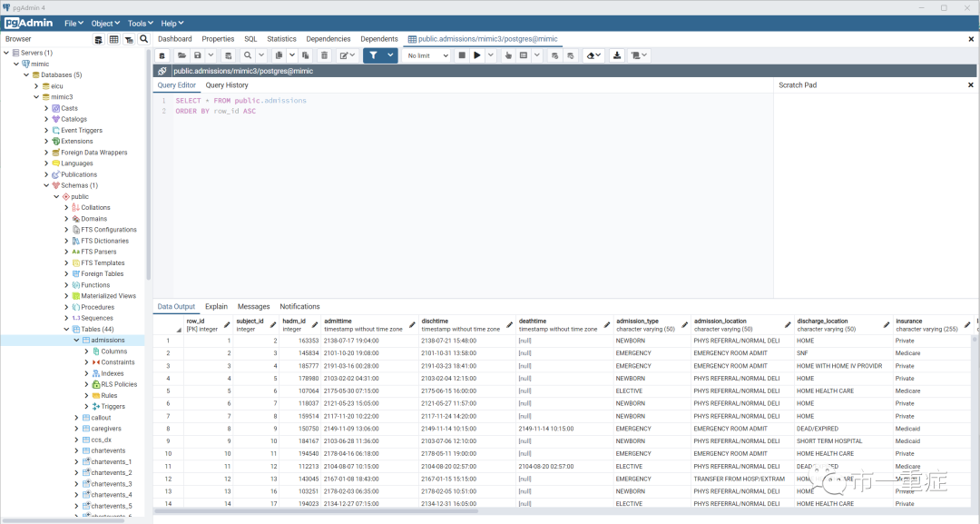
Task: Open the Save File options dropdown arrow
Action: coord(211,55)
